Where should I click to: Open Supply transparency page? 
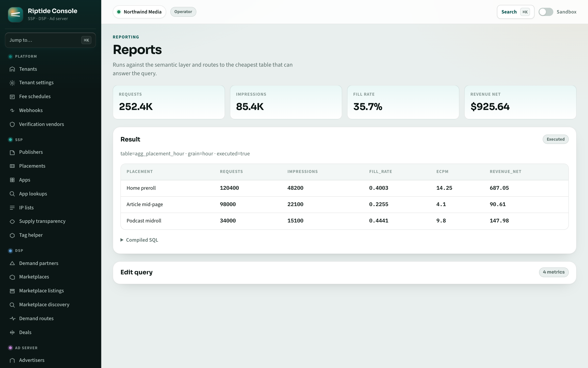coord(50,221)
